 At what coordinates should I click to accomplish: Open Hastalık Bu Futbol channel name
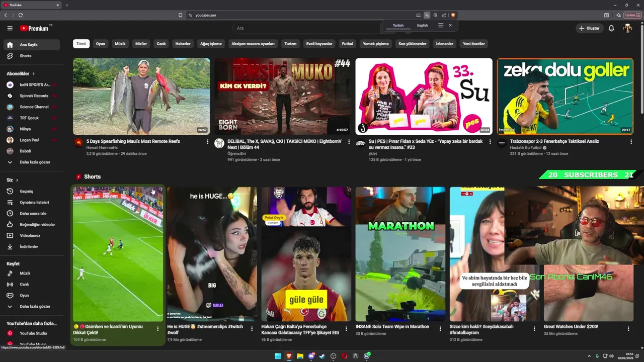pos(526,147)
